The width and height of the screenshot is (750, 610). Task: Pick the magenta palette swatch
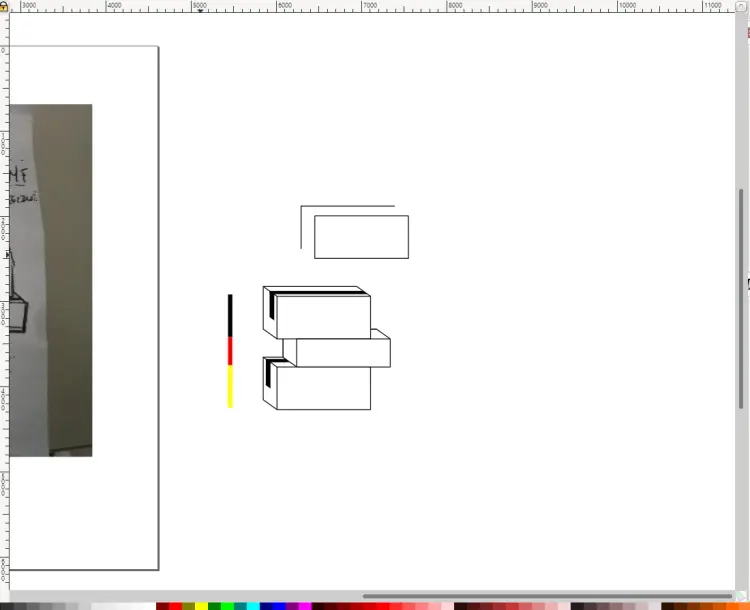305,607
